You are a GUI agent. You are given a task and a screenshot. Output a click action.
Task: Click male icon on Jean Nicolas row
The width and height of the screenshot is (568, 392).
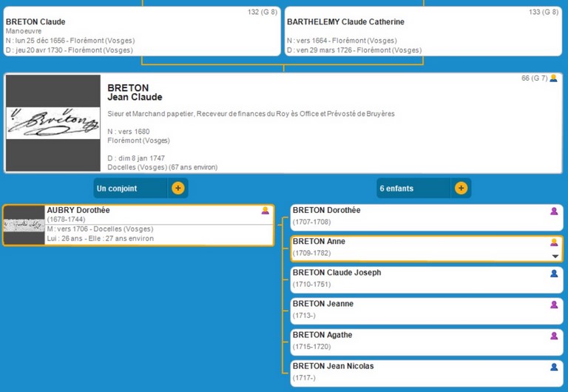coord(554,367)
